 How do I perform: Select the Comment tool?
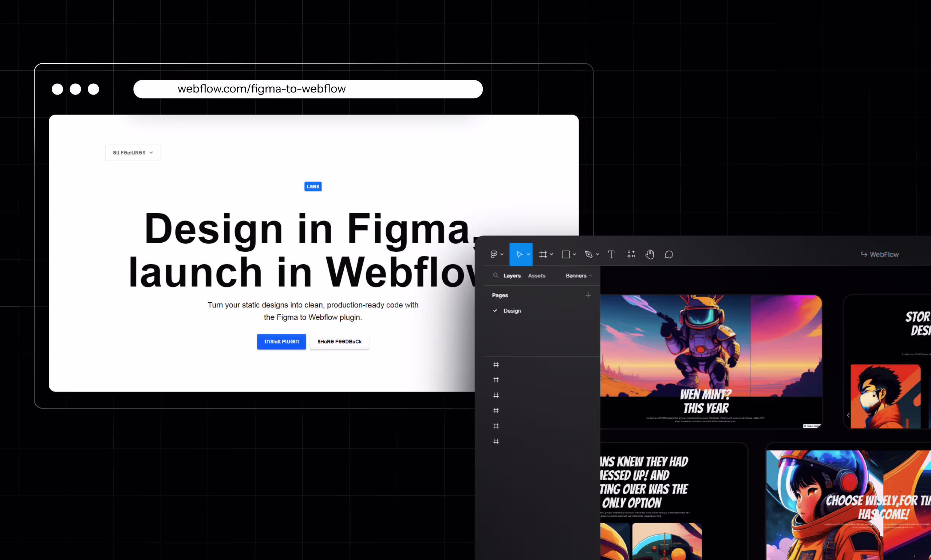[x=668, y=254]
